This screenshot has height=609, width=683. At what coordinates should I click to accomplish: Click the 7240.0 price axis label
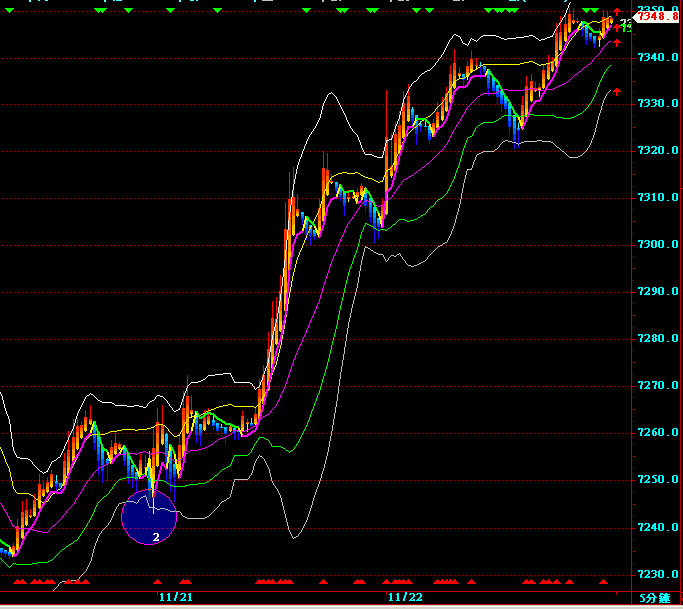pyautogui.click(x=658, y=527)
